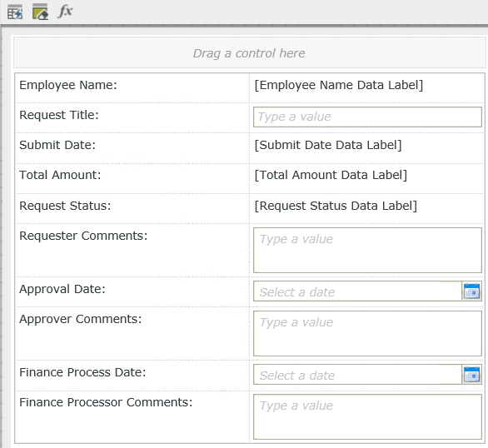Select the 'Approval Date:' label
Screen dimensions: 488x448
pos(62,289)
